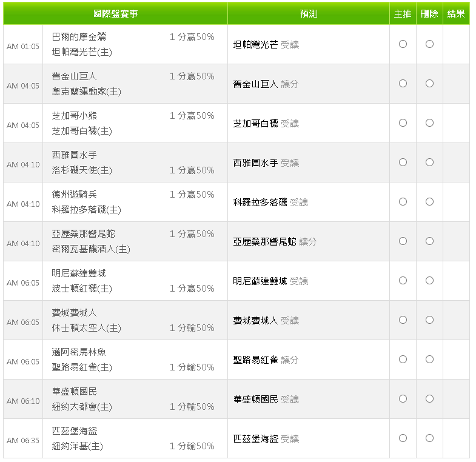The height and width of the screenshot is (462, 476).
Task: Click 1分贏50% odds beside 巴爾的摩金鶯
Action: pos(192,37)
